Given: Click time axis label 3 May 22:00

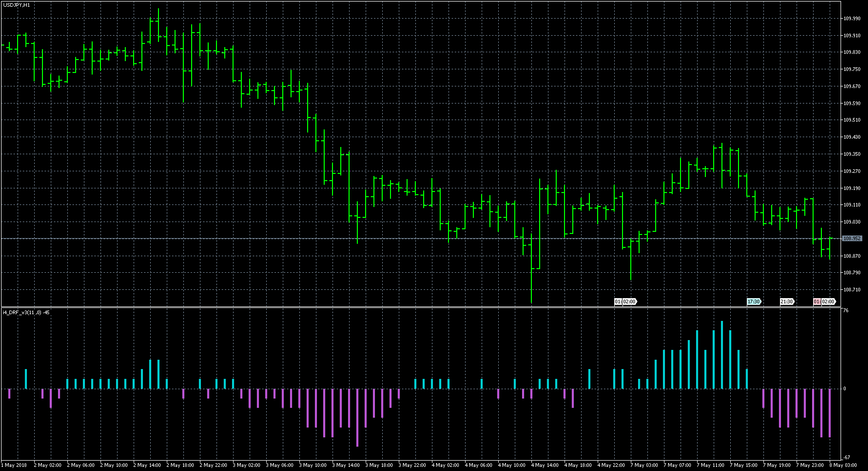Looking at the screenshot, I should pyautogui.click(x=412, y=465).
